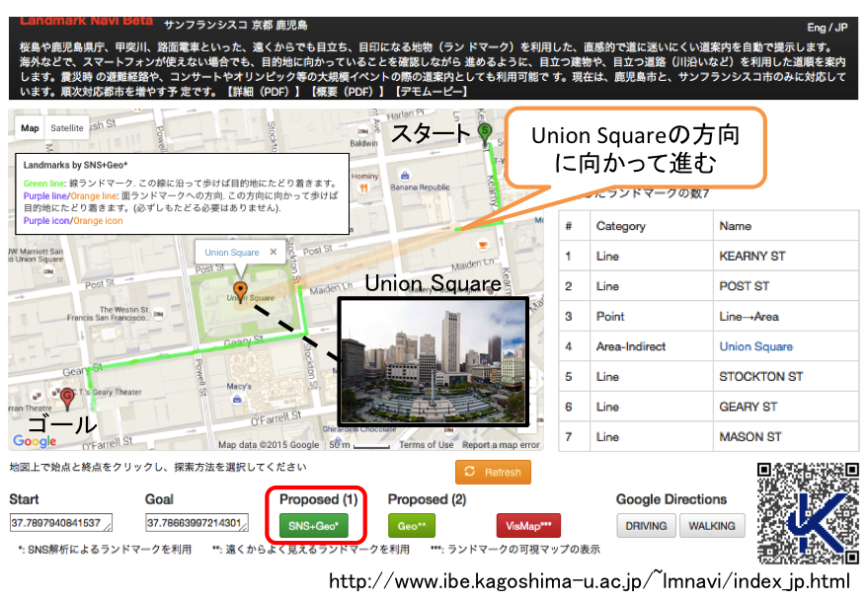This screenshot has height=601, width=868.
Task: Select the サンフランシスコ city link
Action: click(x=205, y=25)
